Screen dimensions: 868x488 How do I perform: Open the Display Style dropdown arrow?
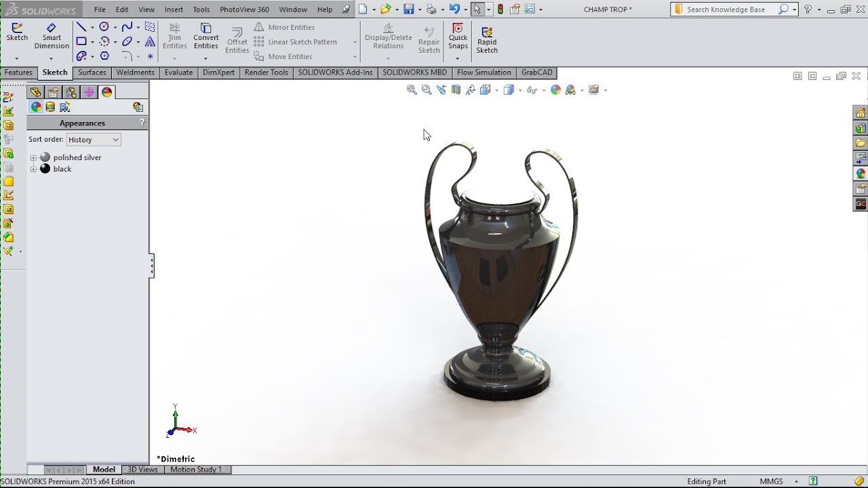519,89
